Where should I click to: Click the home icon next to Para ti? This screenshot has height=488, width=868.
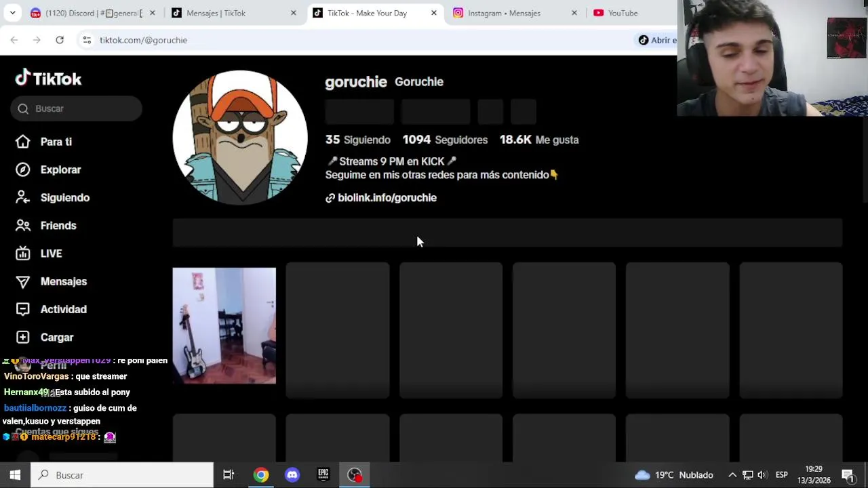coord(23,142)
